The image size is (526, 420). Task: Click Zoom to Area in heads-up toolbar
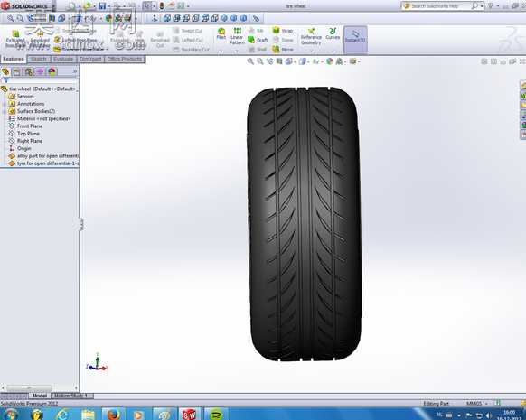point(260,61)
